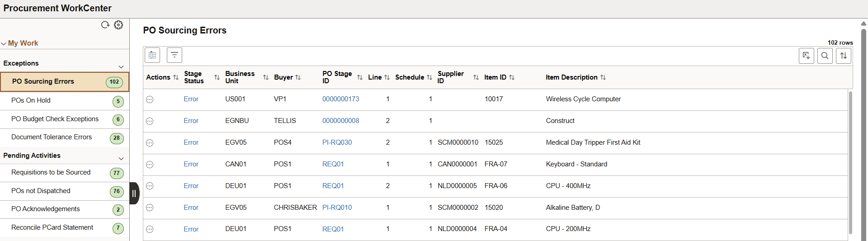868x241 pixels.
Task: Sort by the PO Stage ID column
Action: click(x=360, y=77)
